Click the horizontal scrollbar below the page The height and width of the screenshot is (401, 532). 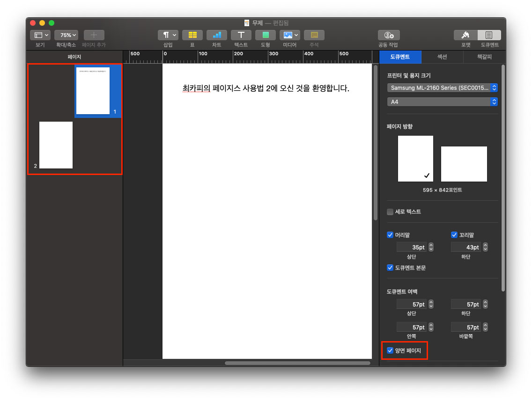297,363
